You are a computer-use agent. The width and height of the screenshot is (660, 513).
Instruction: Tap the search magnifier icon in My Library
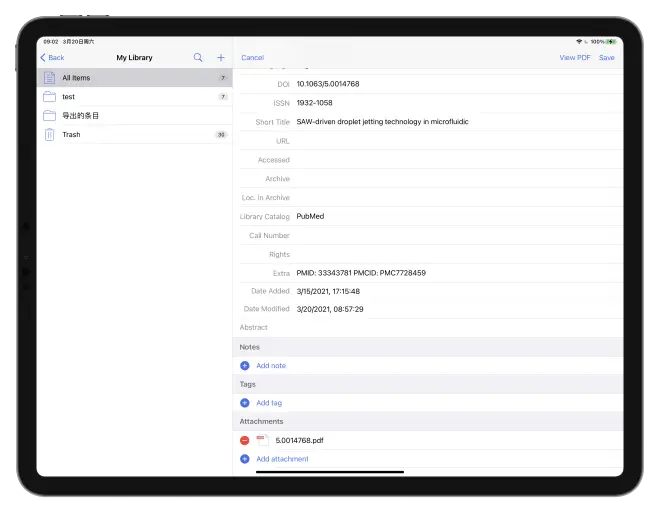198,58
